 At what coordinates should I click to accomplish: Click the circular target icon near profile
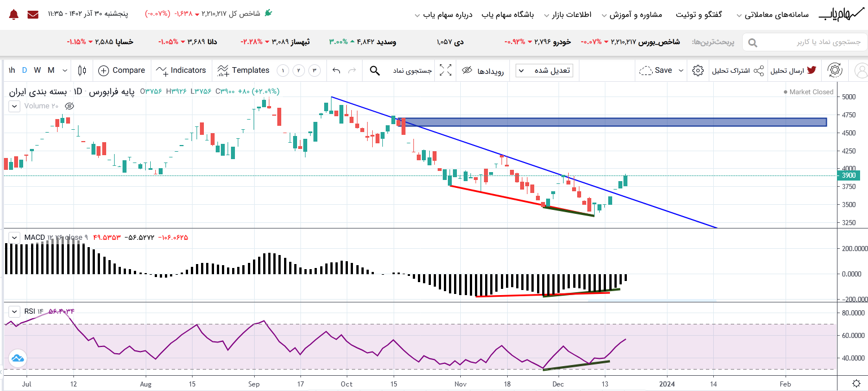pos(835,71)
